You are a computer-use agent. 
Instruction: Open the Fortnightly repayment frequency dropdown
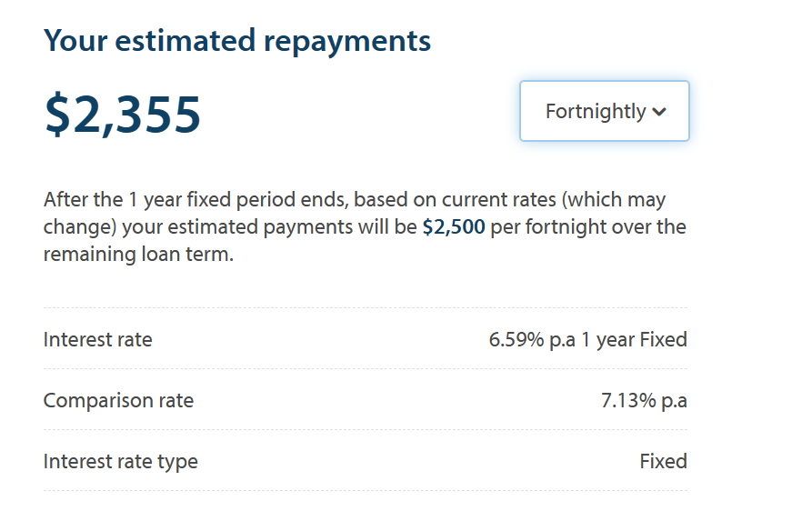coord(605,111)
